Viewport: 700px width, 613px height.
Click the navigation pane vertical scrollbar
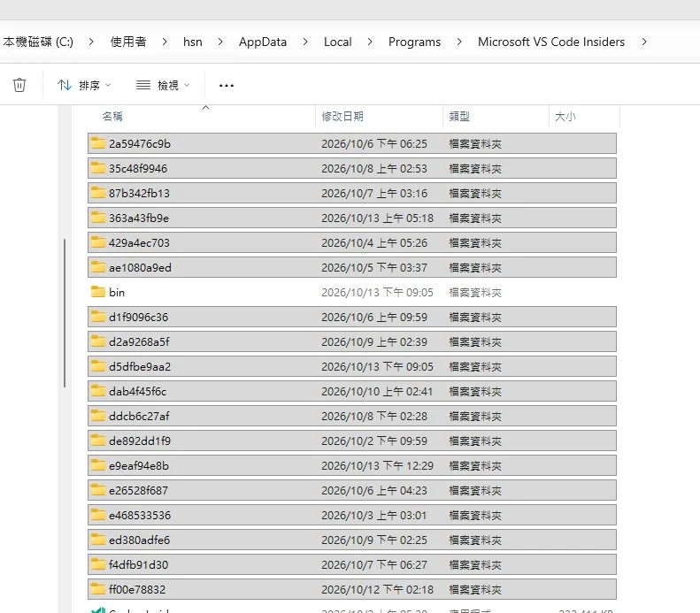[x=65, y=313]
